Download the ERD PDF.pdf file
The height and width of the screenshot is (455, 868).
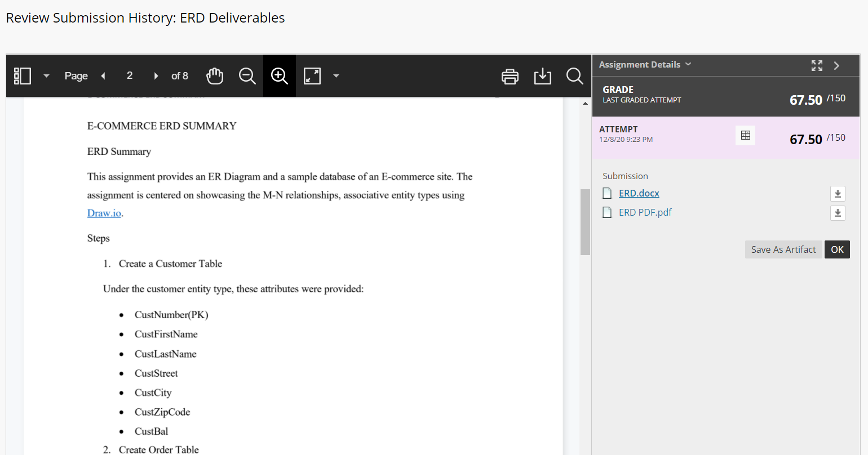coord(838,213)
